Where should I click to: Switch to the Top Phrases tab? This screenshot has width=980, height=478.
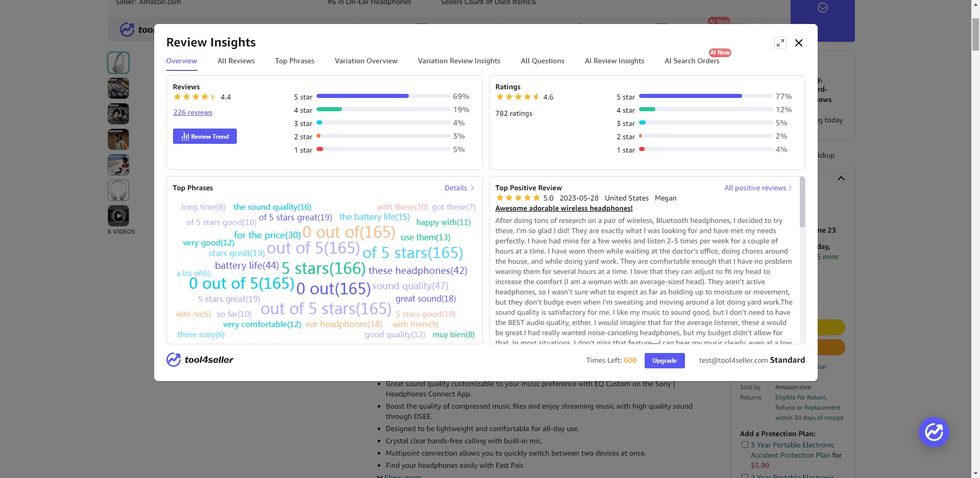[x=295, y=61]
